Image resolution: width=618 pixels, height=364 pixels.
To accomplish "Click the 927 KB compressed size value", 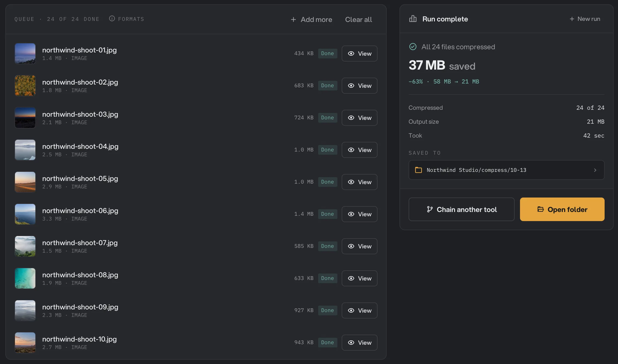I will click(304, 310).
